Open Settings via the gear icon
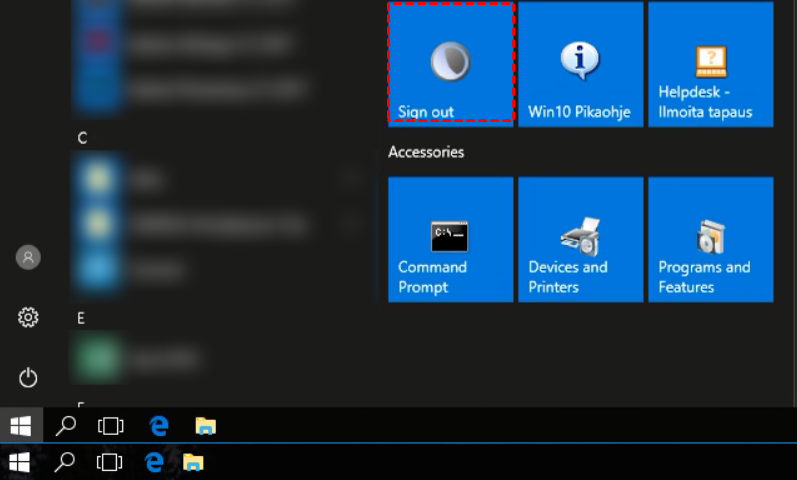 point(28,318)
